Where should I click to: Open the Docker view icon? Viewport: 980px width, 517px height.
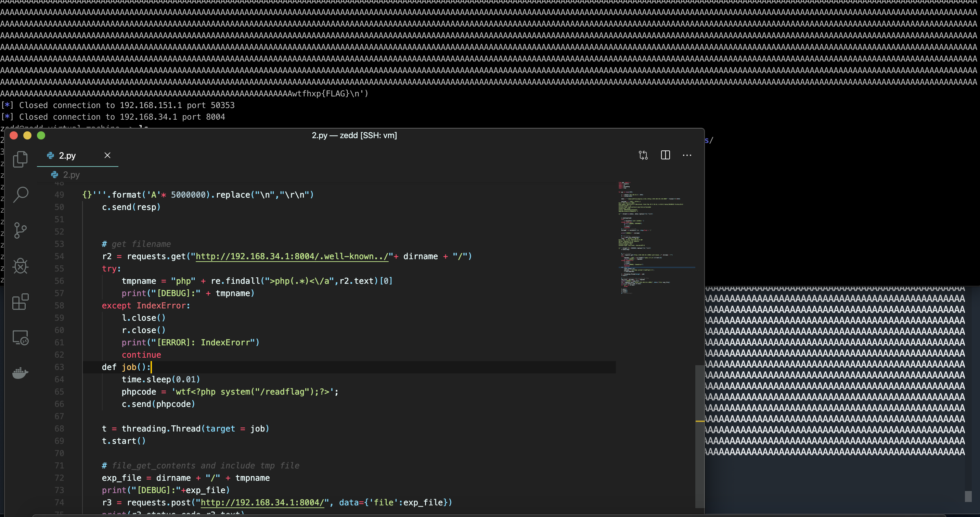point(20,373)
